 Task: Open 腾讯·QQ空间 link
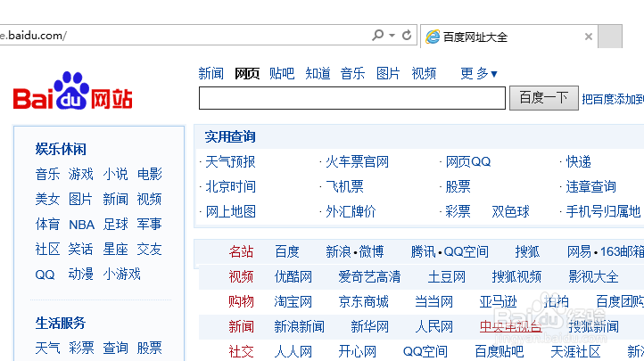(450, 251)
